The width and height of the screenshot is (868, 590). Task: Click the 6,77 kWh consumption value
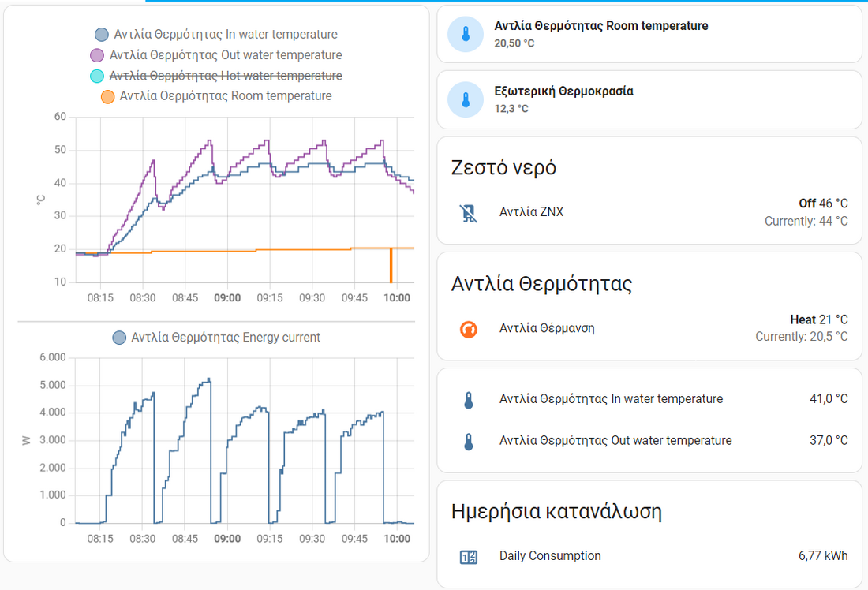pyautogui.click(x=822, y=556)
